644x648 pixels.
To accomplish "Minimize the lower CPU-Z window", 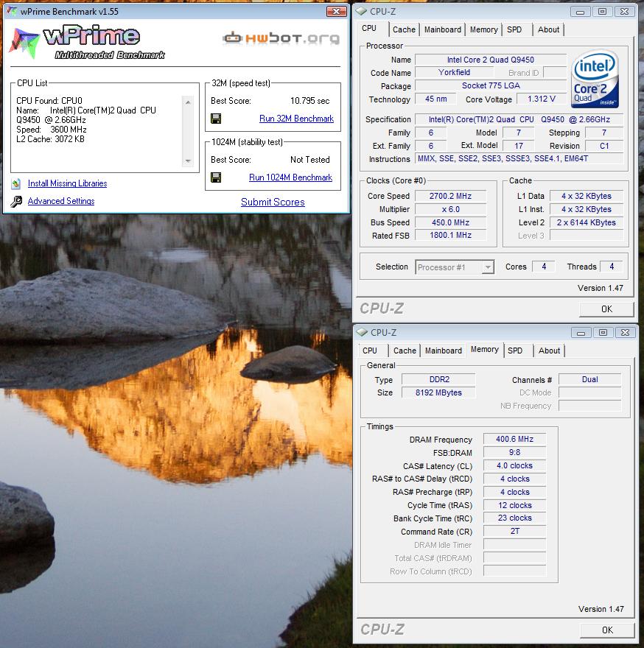I will click(x=581, y=333).
